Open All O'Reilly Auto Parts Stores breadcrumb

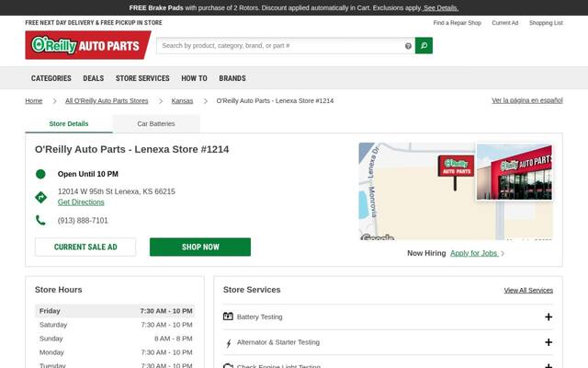pyautogui.click(x=107, y=100)
